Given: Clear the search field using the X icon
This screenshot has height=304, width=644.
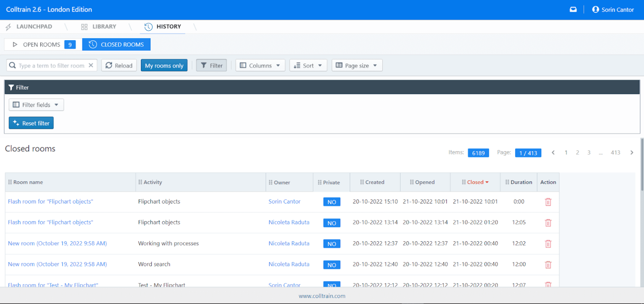Looking at the screenshot, I should coord(91,65).
